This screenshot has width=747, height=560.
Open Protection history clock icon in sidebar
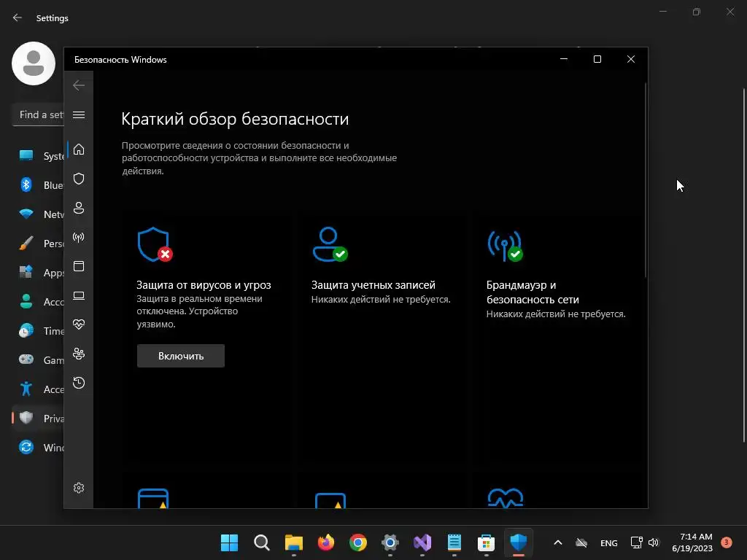tap(79, 383)
